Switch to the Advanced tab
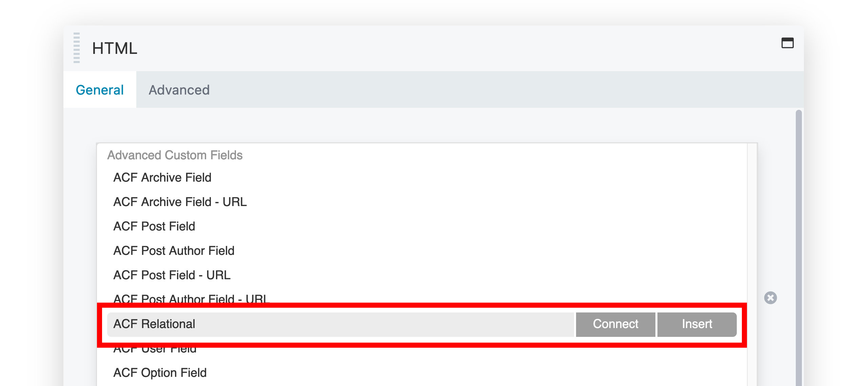The image size is (868, 386). click(x=179, y=90)
